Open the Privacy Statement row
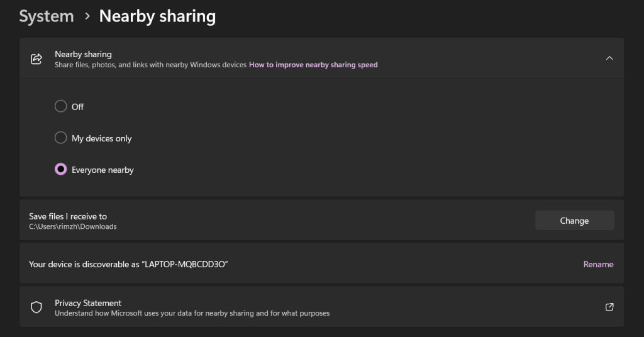The width and height of the screenshot is (644, 337). pyautogui.click(x=321, y=307)
